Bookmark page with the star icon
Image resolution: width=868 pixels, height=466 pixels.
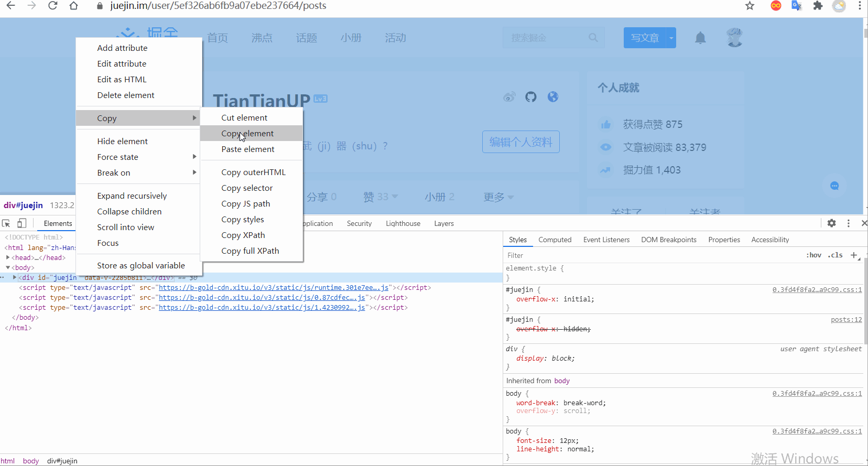(750, 6)
